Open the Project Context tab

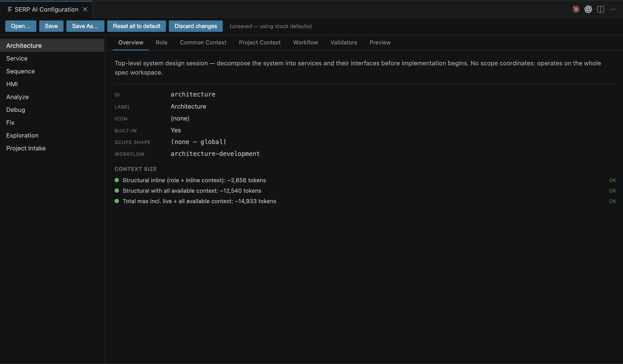[260, 43]
